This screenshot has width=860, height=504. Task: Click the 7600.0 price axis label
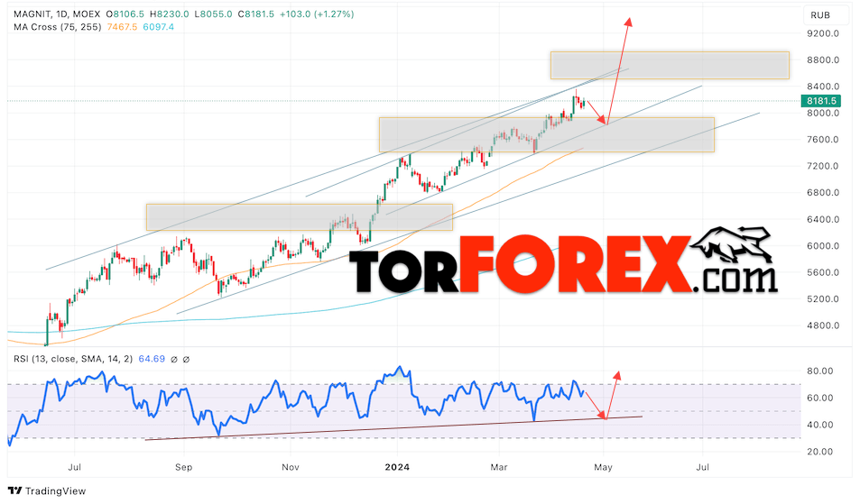tap(823, 140)
